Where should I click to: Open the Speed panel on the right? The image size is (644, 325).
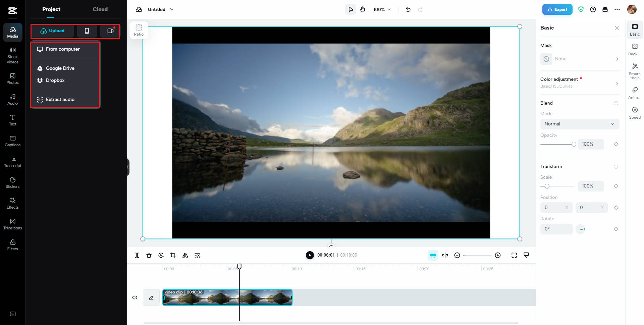click(635, 112)
